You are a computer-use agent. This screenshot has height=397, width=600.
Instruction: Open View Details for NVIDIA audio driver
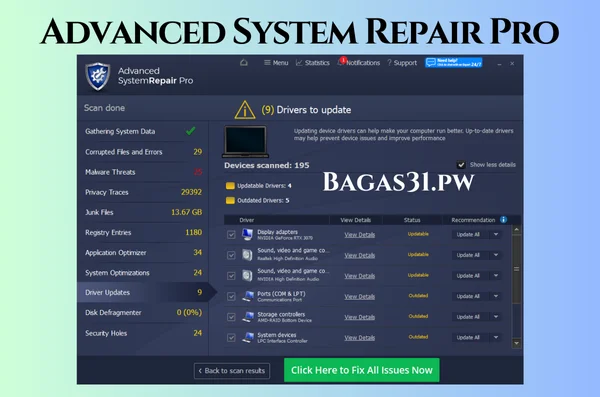tap(359, 276)
